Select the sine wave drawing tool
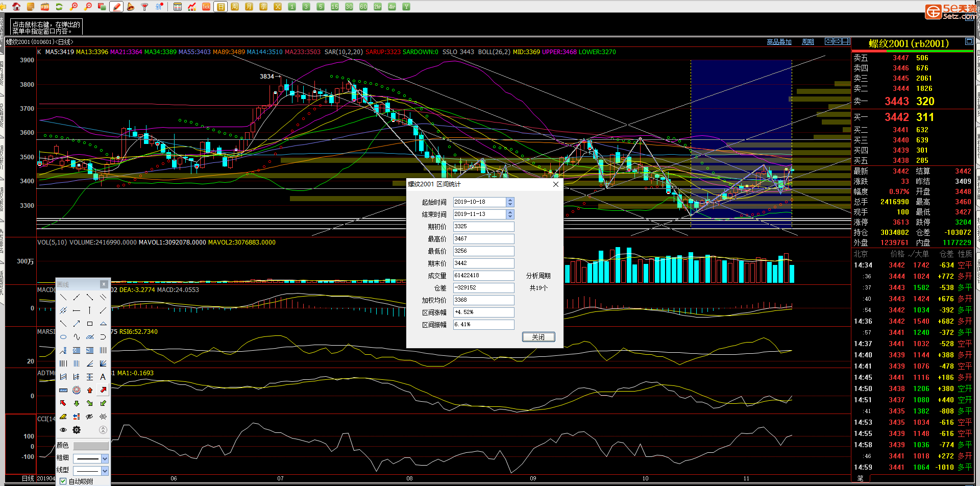The height and width of the screenshot is (486, 980). 77,337
